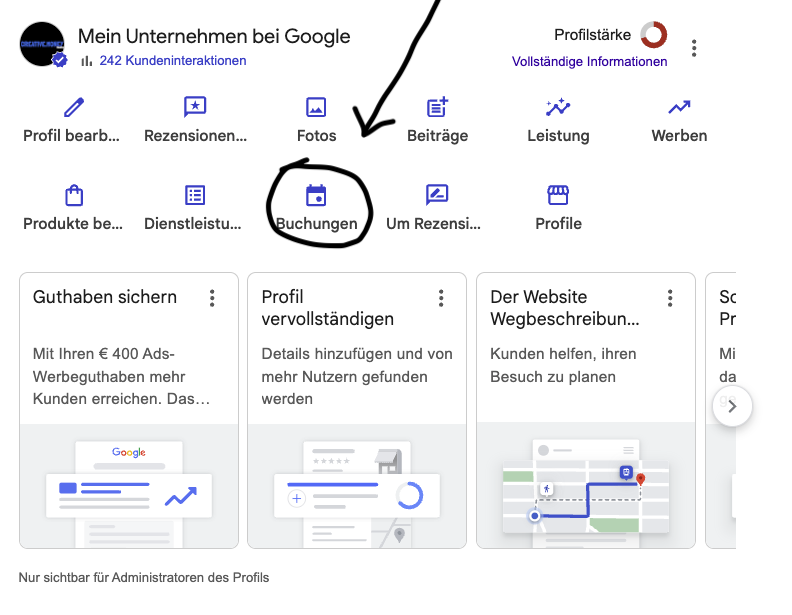Viewport: 792px width, 615px height.
Task: Open the Vollständige Informationen link
Action: pyautogui.click(x=589, y=62)
